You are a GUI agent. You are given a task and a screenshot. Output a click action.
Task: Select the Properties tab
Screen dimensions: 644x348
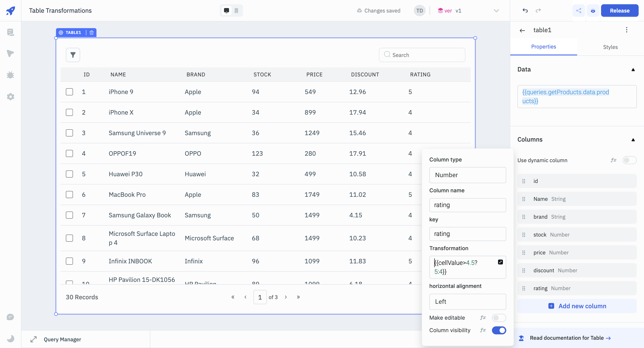coord(543,47)
